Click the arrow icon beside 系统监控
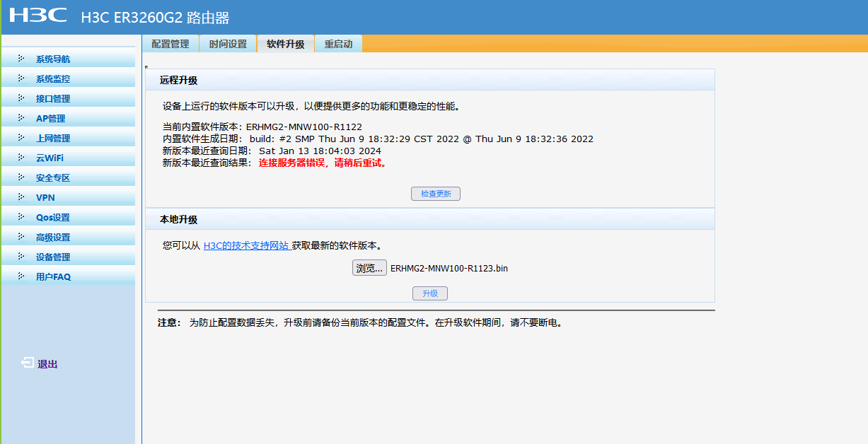 point(21,78)
